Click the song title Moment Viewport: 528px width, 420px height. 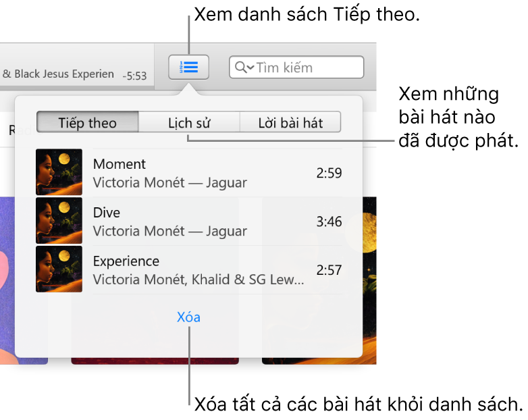(x=120, y=164)
